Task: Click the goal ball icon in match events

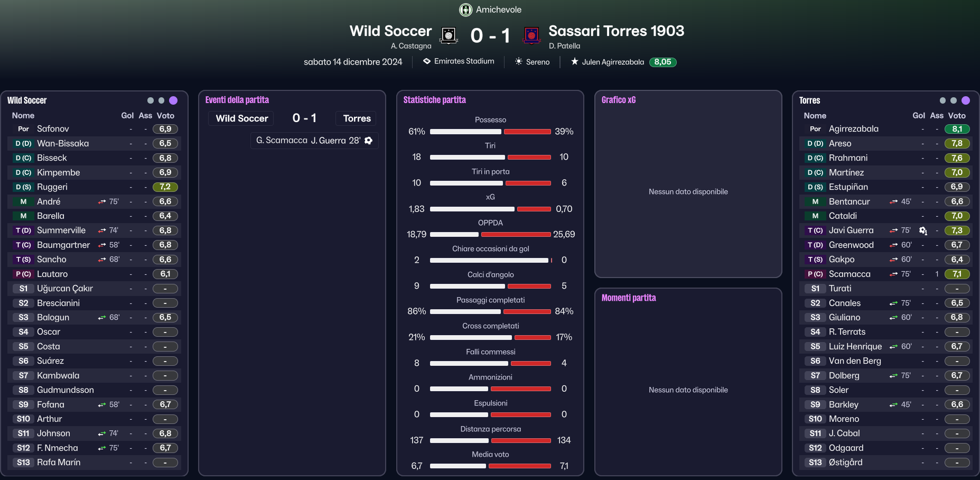Action: 369,141
